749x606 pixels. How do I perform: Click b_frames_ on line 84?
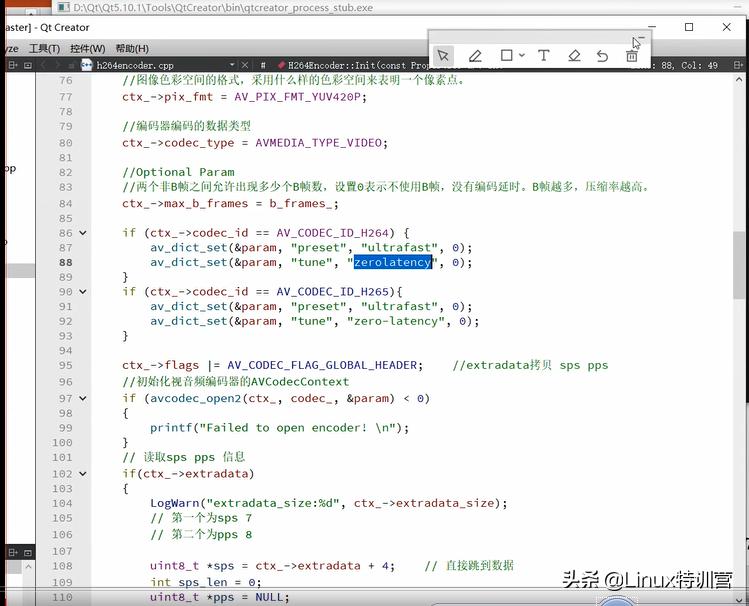pos(301,203)
